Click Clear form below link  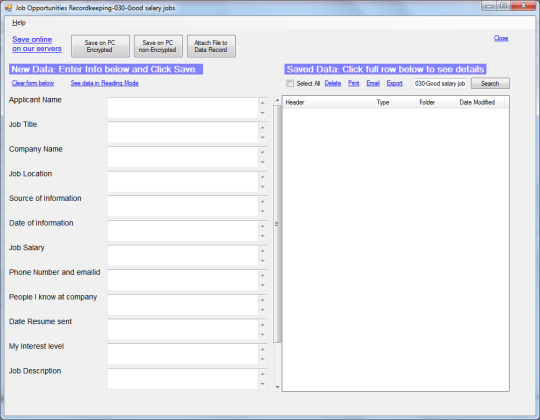coord(33,83)
